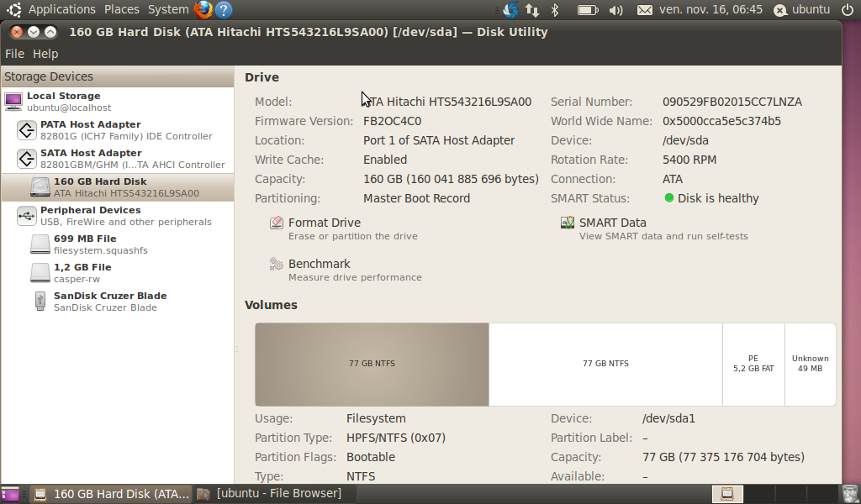Click the 1,2 GB File disk icon
The height and width of the screenshot is (504, 861).
(40, 272)
